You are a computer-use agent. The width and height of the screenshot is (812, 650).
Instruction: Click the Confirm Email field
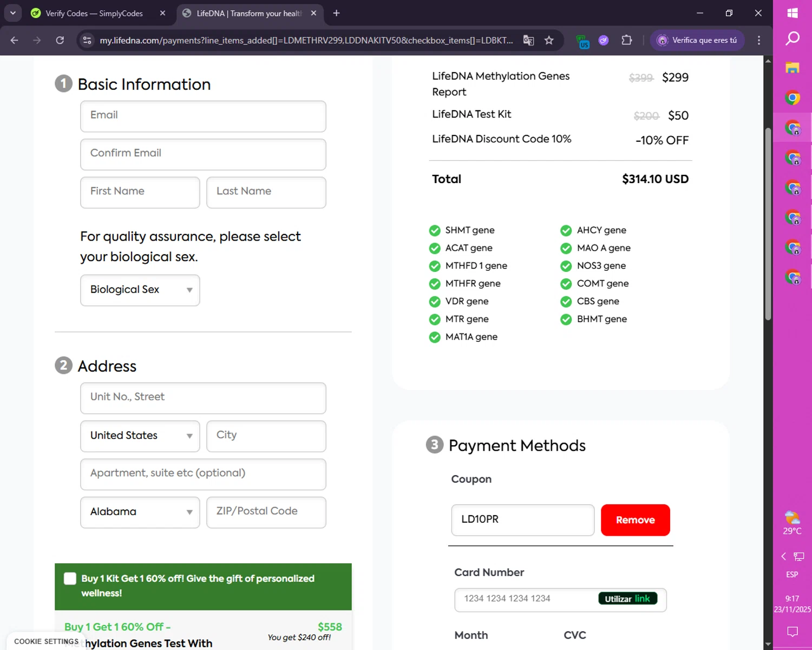203,154
